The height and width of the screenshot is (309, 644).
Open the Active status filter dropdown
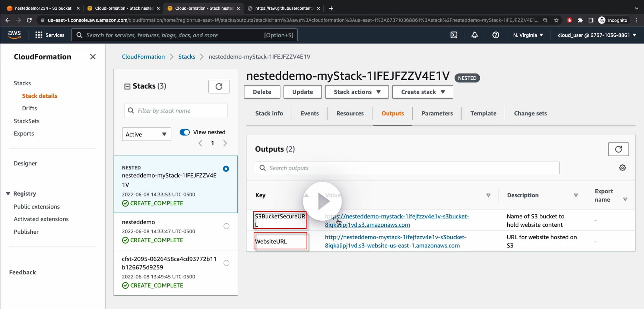point(147,134)
